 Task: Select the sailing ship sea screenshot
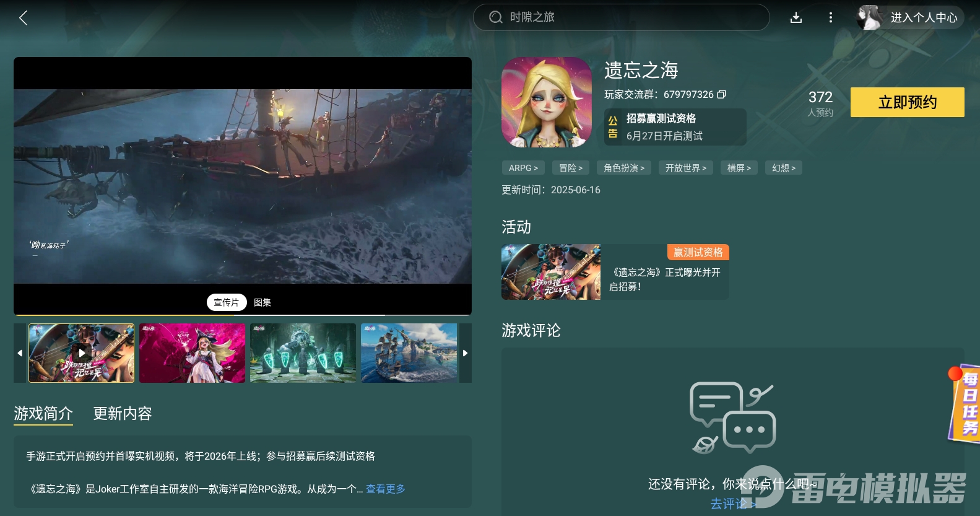coord(409,353)
